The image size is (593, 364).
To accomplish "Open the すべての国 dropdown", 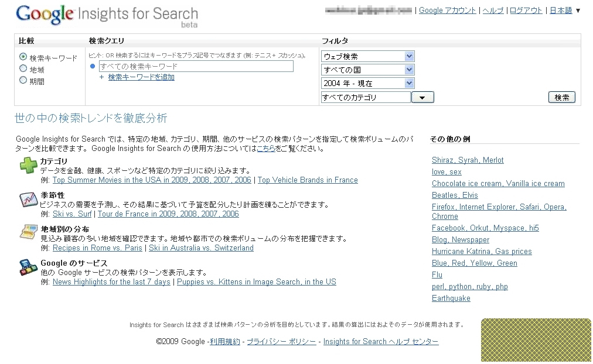I will pyautogui.click(x=367, y=70).
